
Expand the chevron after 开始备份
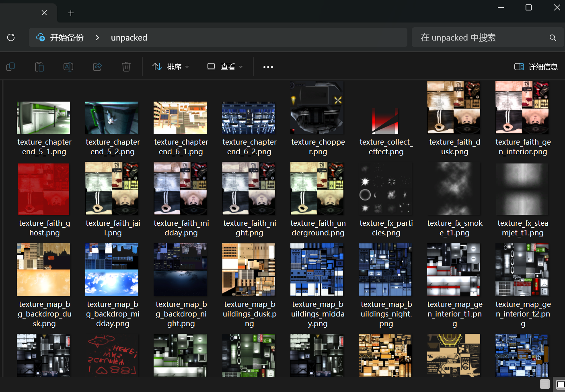pos(97,38)
